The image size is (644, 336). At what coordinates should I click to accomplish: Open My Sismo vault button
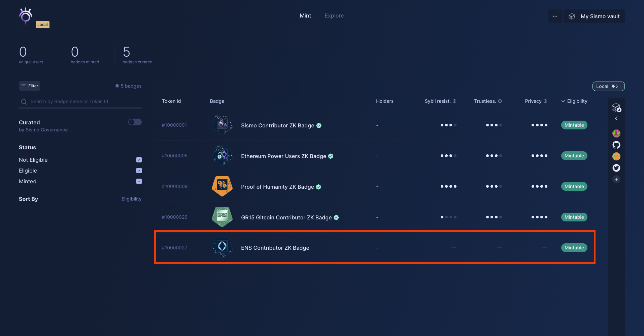tap(594, 16)
